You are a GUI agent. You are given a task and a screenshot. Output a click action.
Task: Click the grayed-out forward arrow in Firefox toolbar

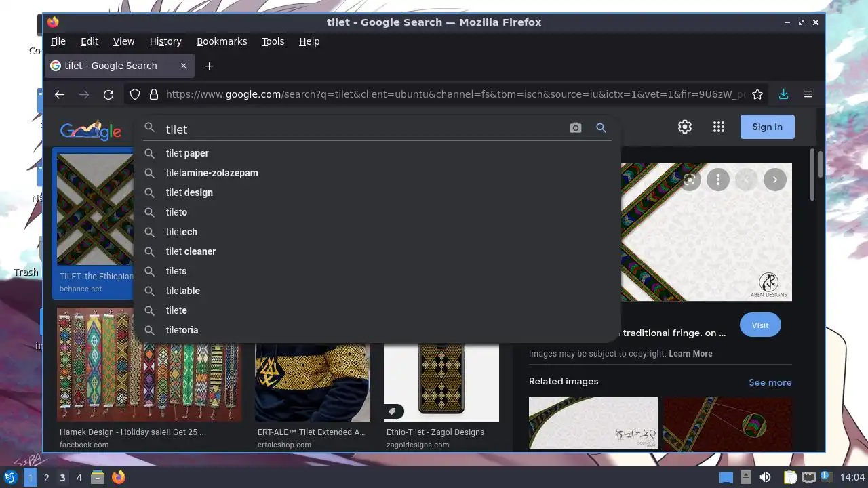(x=84, y=95)
